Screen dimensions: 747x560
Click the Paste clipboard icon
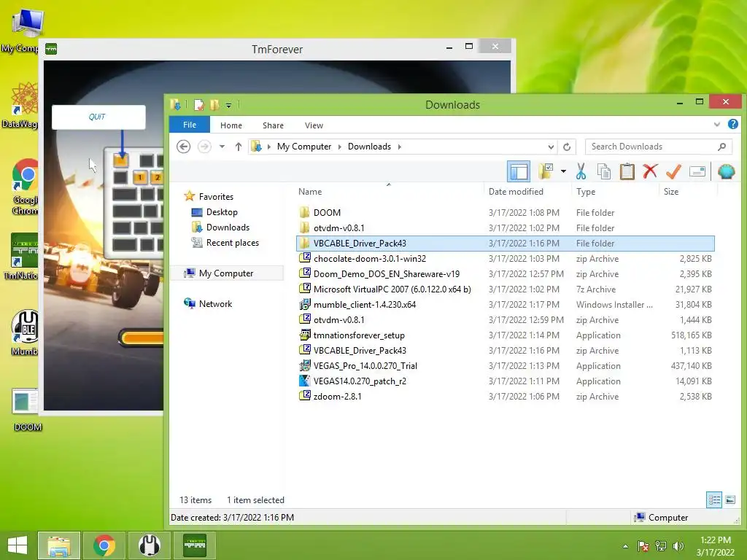click(x=627, y=171)
